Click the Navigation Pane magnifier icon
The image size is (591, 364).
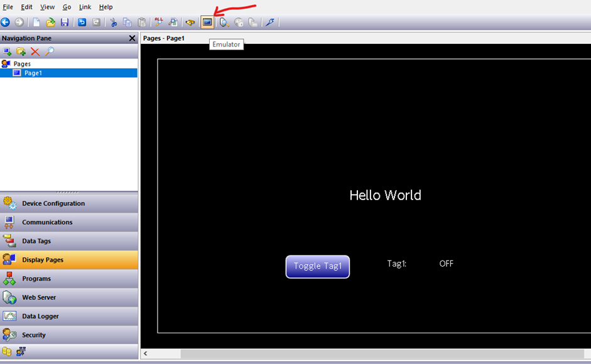pos(50,51)
